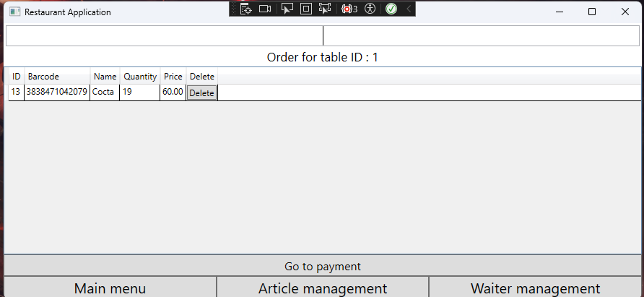Click 'Order for table ID : 1' heading
644x297 pixels.
click(323, 57)
